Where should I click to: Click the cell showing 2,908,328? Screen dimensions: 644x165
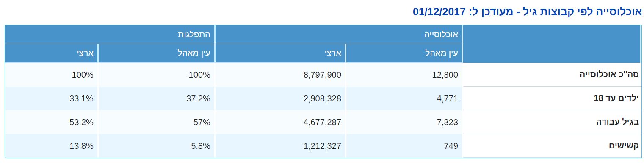(281, 98)
